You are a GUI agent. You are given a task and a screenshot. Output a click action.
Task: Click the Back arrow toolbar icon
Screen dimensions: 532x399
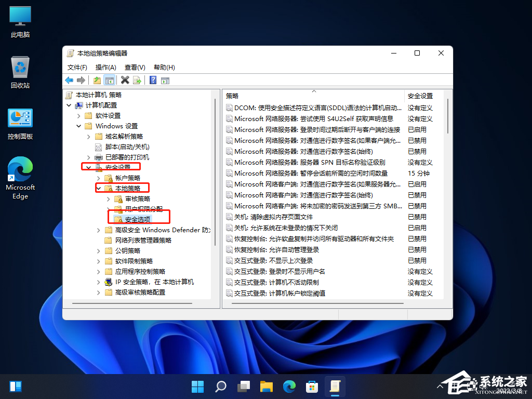coord(69,80)
